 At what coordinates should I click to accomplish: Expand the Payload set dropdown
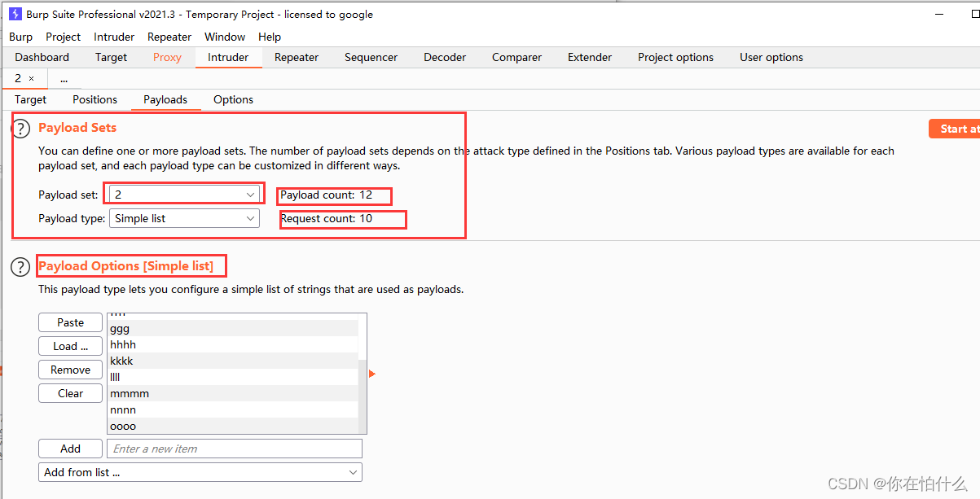click(184, 195)
